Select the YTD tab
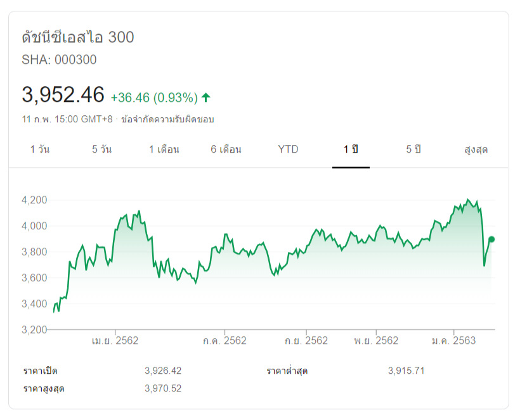This screenshot has height=420, width=520. tap(288, 150)
